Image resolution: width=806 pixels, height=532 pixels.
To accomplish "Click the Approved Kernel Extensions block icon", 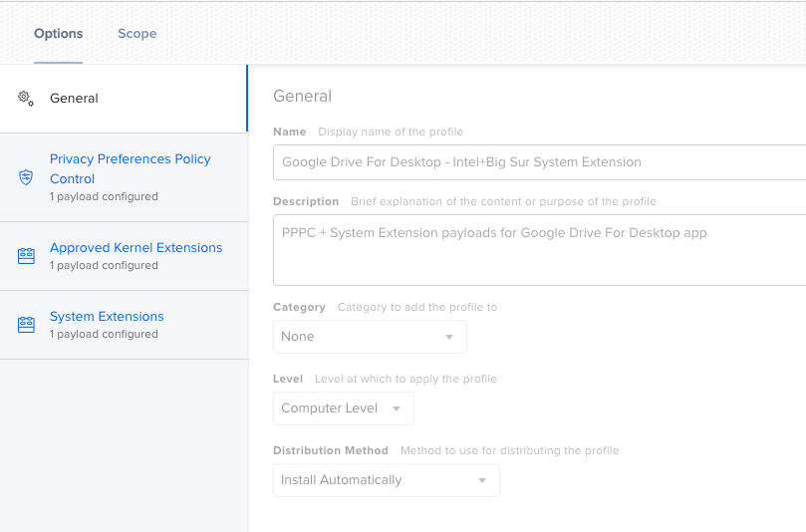I will [x=26, y=256].
